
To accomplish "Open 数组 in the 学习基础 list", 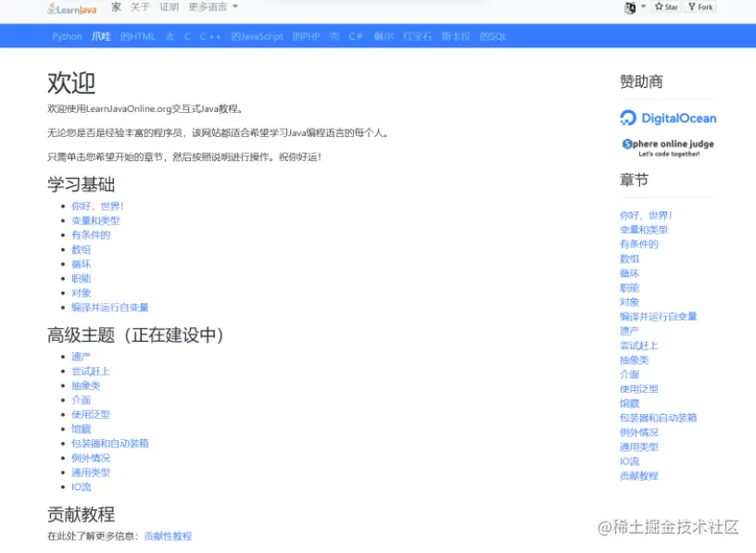I will click(x=81, y=249).
